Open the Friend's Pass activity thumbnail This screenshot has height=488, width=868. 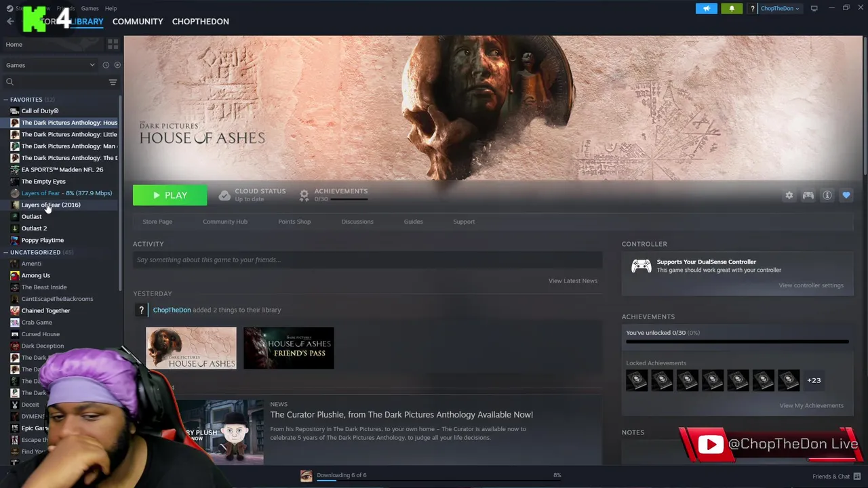pyautogui.click(x=288, y=348)
